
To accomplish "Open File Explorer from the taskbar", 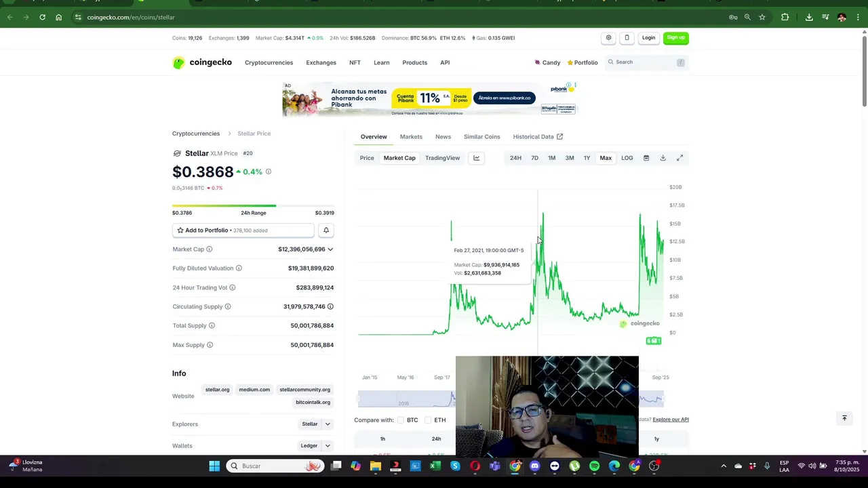I will [x=376, y=466].
